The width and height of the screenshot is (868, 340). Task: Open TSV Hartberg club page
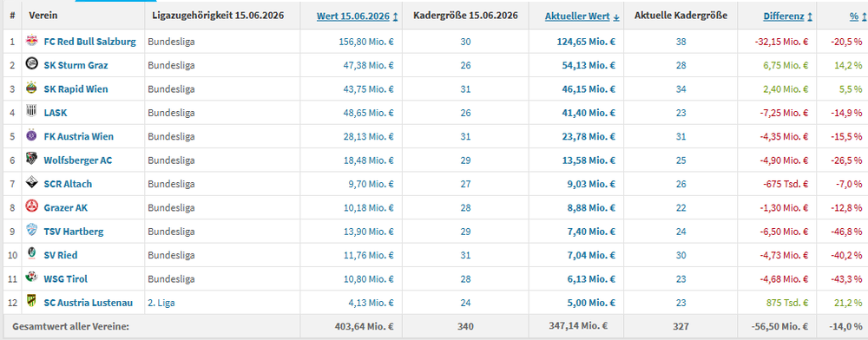(x=74, y=232)
